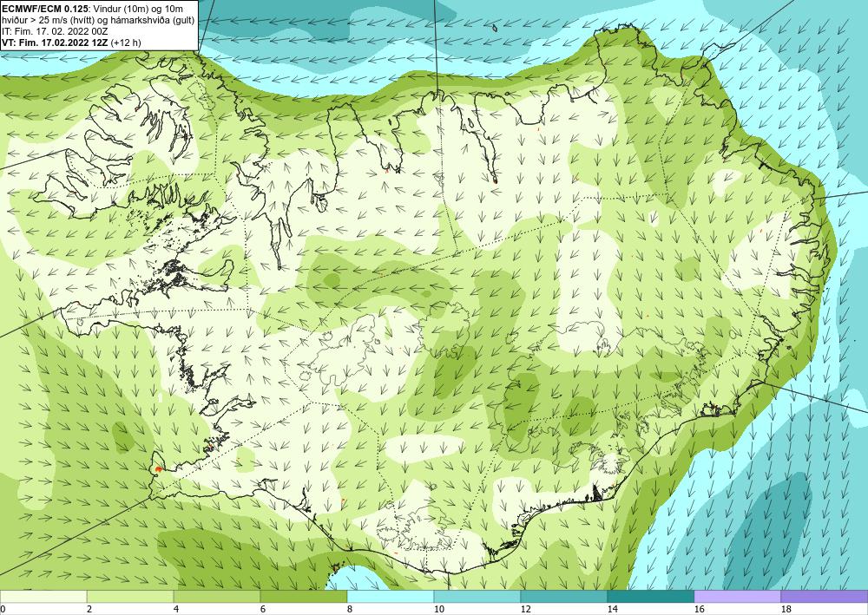Click the legend scale label "12"
Image resolution: width=868 pixels, height=615 pixels.
(525, 610)
